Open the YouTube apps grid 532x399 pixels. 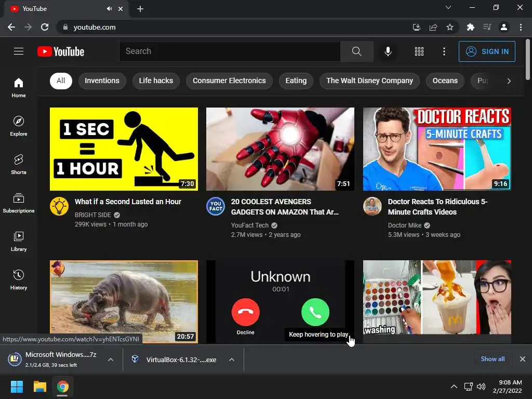point(419,51)
